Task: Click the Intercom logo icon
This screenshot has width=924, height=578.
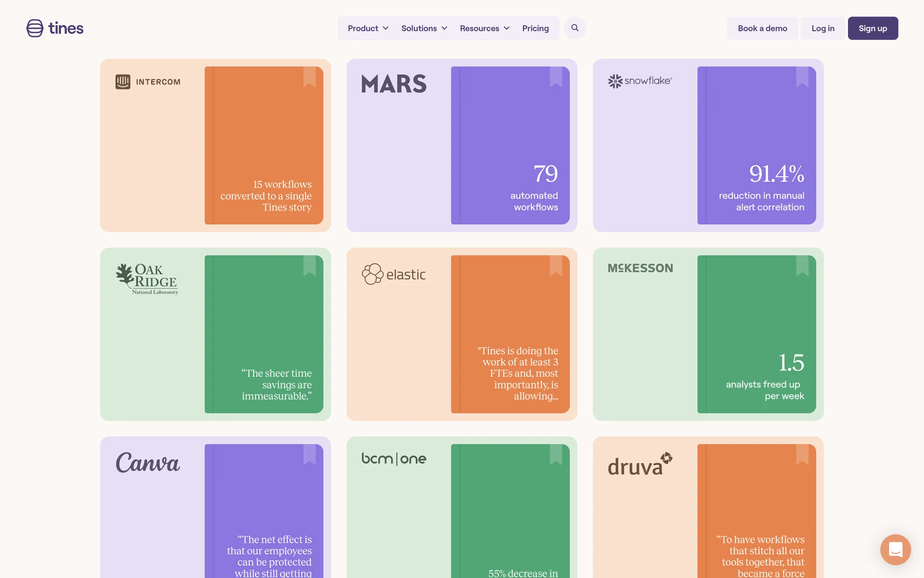Action: click(123, 82)
